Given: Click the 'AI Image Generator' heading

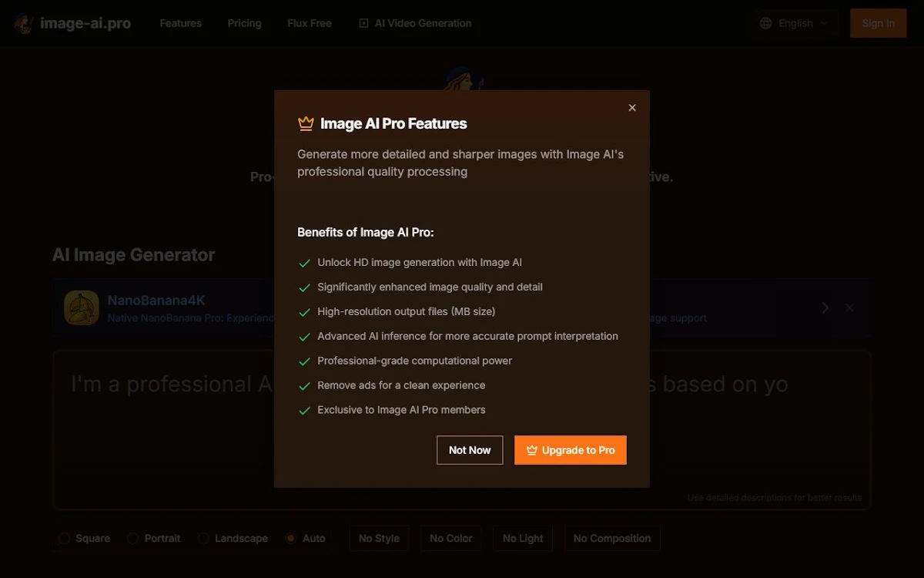Looking at the screenshot, I should 134,255.
